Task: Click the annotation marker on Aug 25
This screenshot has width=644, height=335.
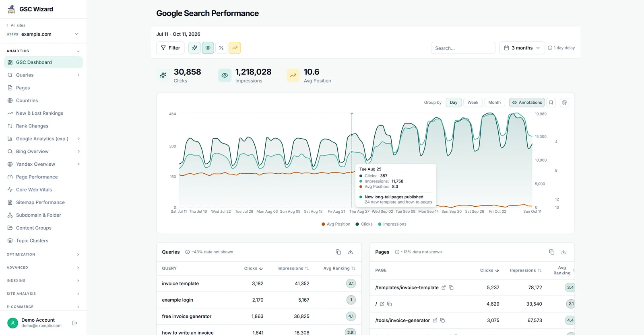Action: click(352, 114)
